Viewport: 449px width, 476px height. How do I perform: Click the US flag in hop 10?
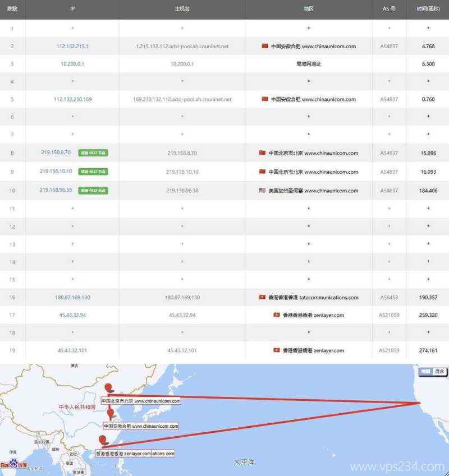262,190
